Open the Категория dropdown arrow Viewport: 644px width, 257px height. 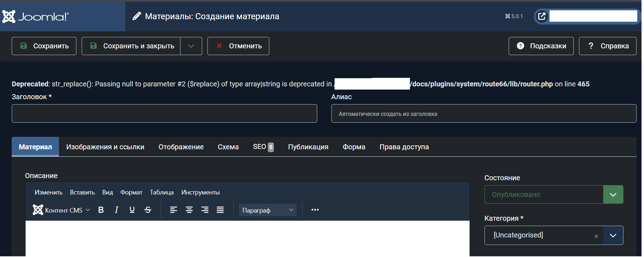click(613, 235)
